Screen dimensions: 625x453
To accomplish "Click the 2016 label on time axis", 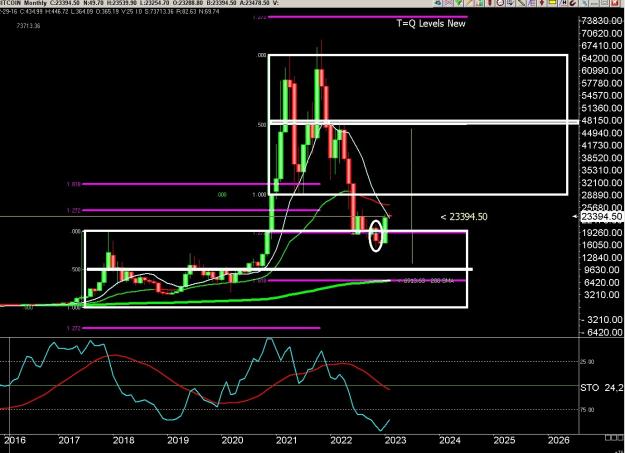I will (14, 440).
